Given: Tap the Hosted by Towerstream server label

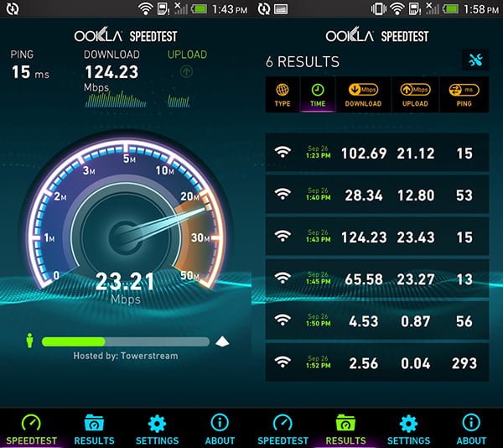Looking at the screenshot, I should pos(126,356).
